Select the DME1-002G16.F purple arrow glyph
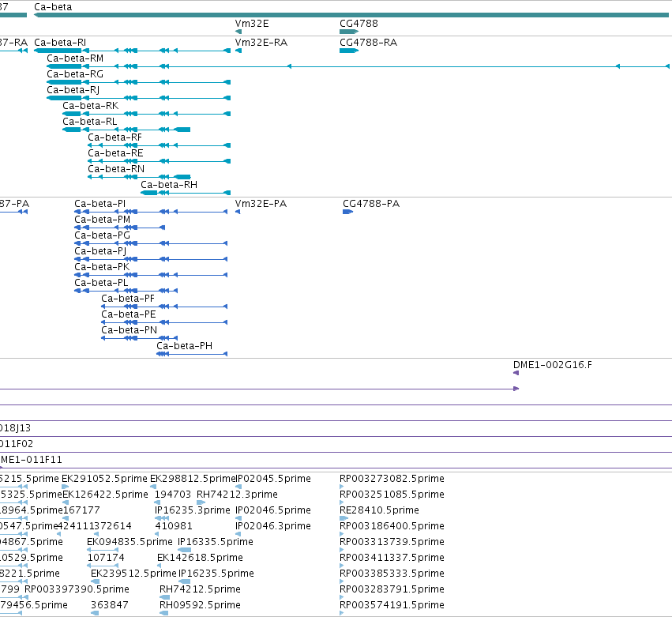The image size is (672, 617). pos(516,373)
